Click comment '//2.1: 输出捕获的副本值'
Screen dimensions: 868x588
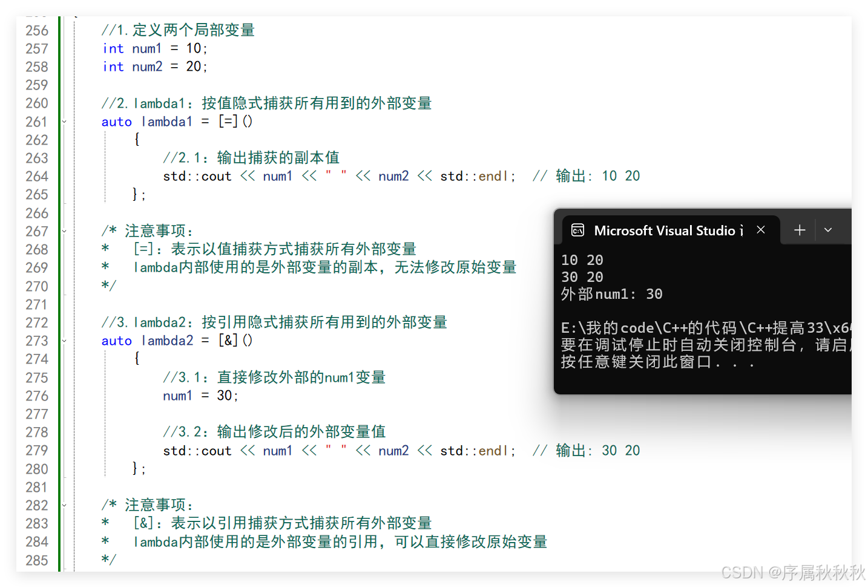[251, 158]
